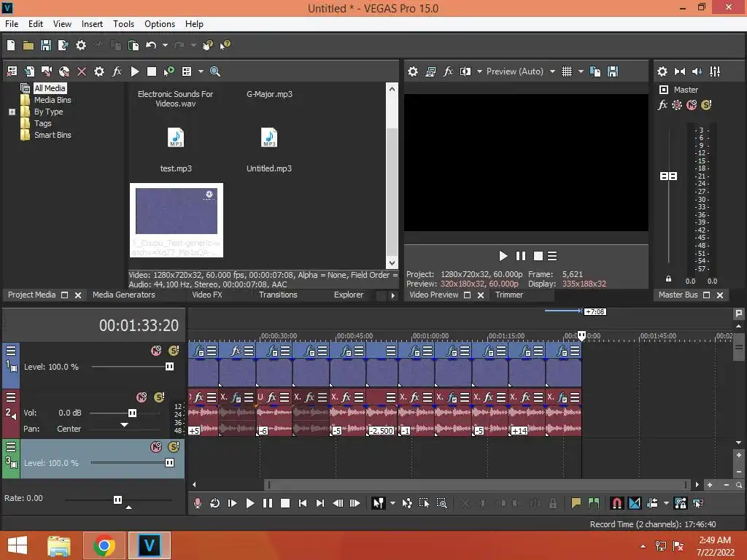Open the Undo history dropdown arrow

click(x=165, y=45)
